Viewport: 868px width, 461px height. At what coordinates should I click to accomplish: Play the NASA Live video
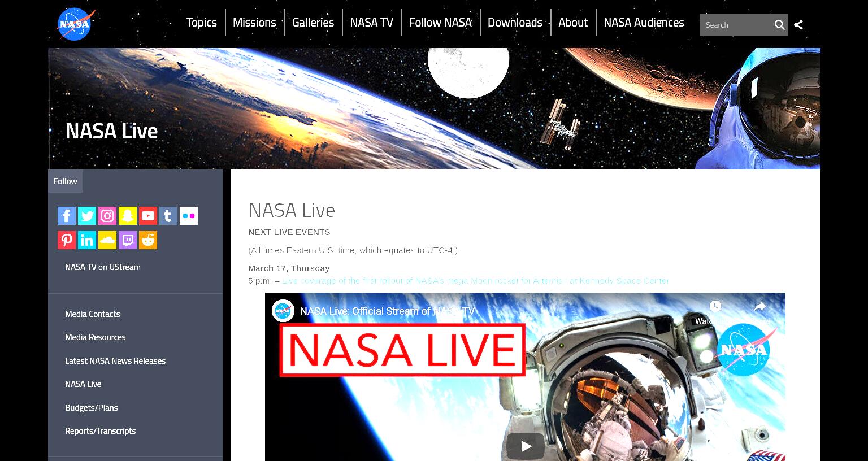coord(526,446)
